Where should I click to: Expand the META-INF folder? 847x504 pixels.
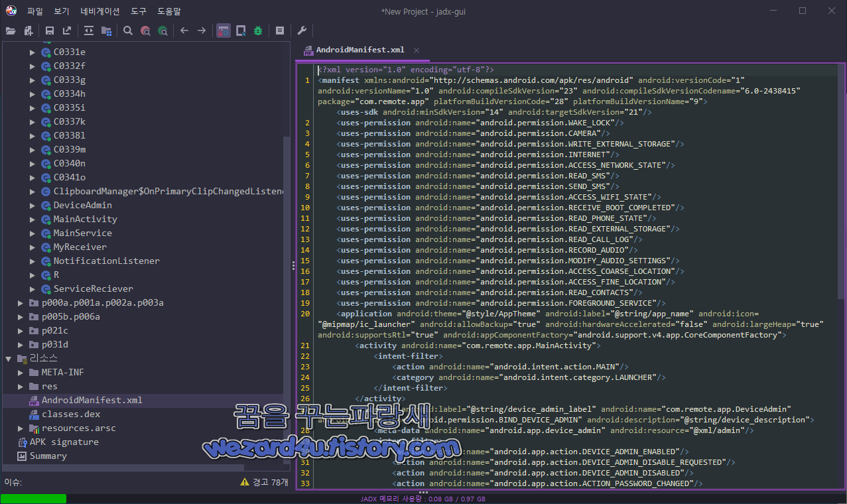pos(21,372)
